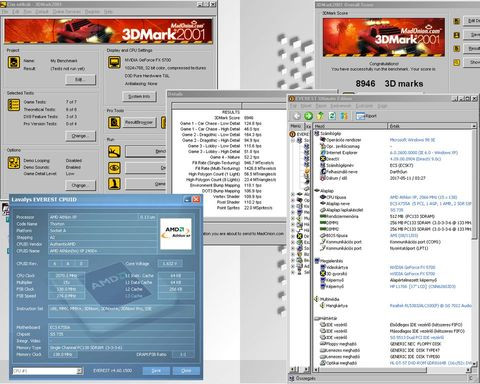480x384 pixels.
Task: Click left scroll arrow under EVEREST tree
Action: click(293, 369)
